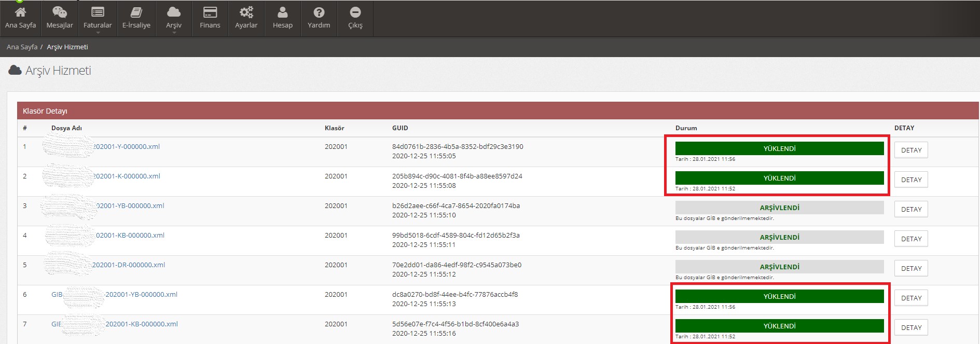Click the Durum column header
Viewport: 980px width, 344px height.
(686, 128)
